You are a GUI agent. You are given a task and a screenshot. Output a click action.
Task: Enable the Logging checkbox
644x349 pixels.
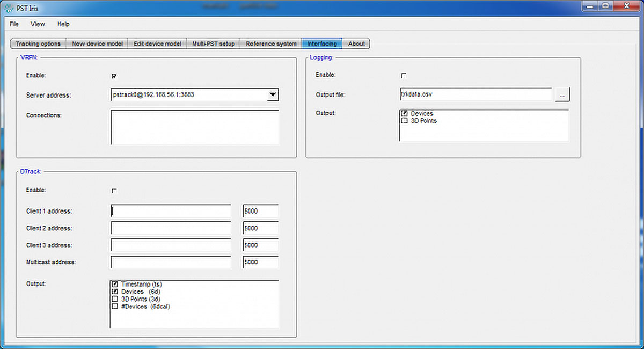tap(404, 76)
